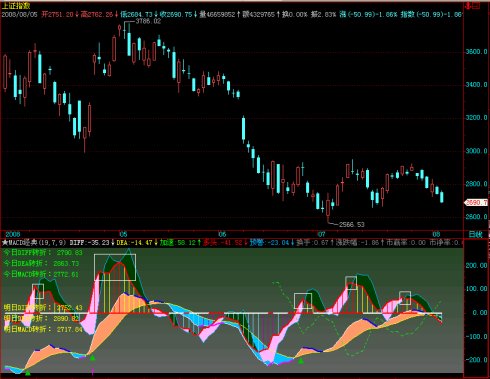Click the 200.00 MACD axis label
Screen dimensions: 490x379
click(x=476, y=265)
